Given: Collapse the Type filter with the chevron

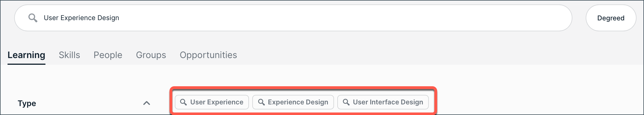Looking at the screenshot, I should (x=147, y=103).
